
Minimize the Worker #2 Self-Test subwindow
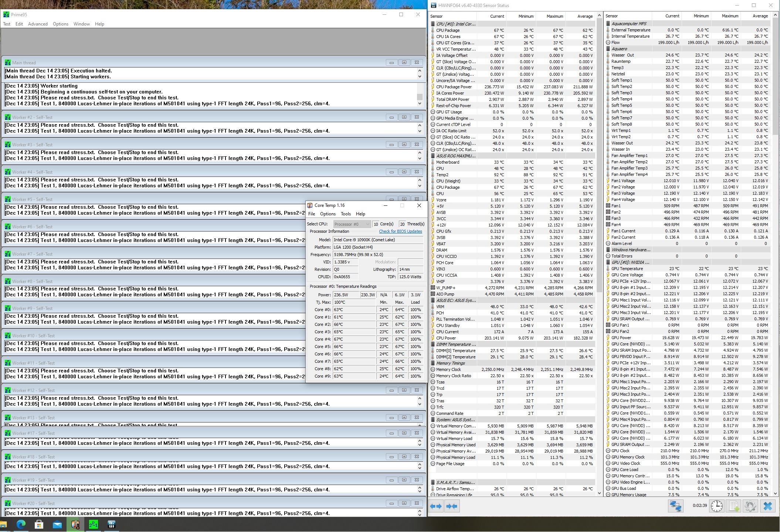tap(391, 117)
